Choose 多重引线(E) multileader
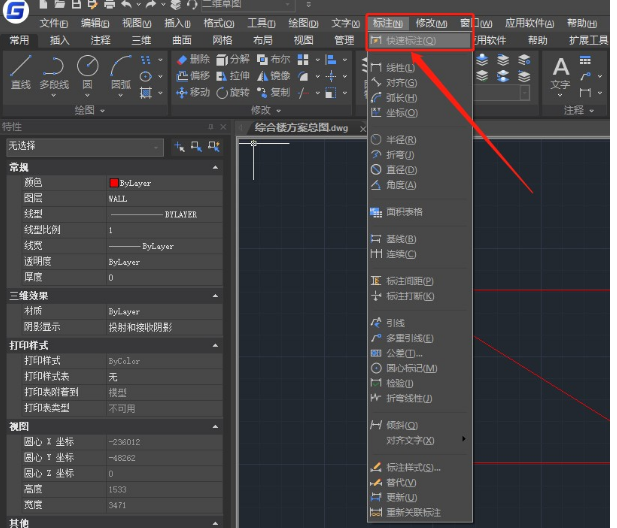 (x=419, y=338)
